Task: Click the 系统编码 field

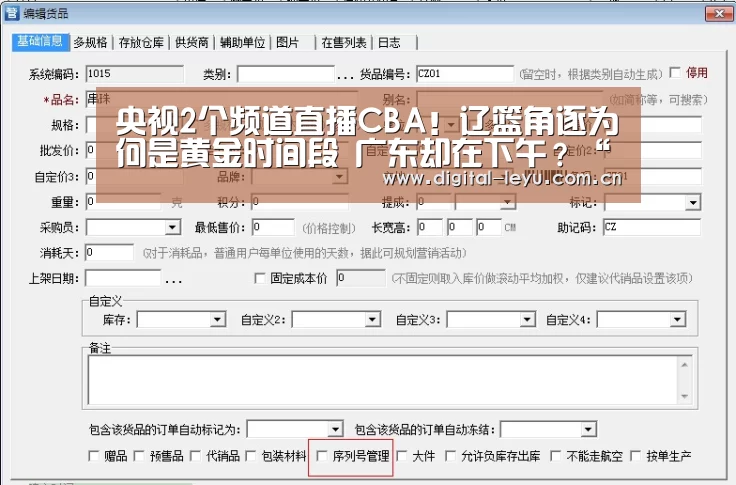Action: tap(135, 74)
